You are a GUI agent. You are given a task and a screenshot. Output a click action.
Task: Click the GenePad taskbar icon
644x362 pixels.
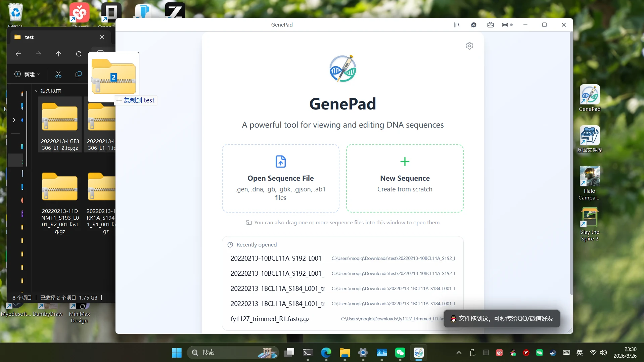[x=419, y=353]
